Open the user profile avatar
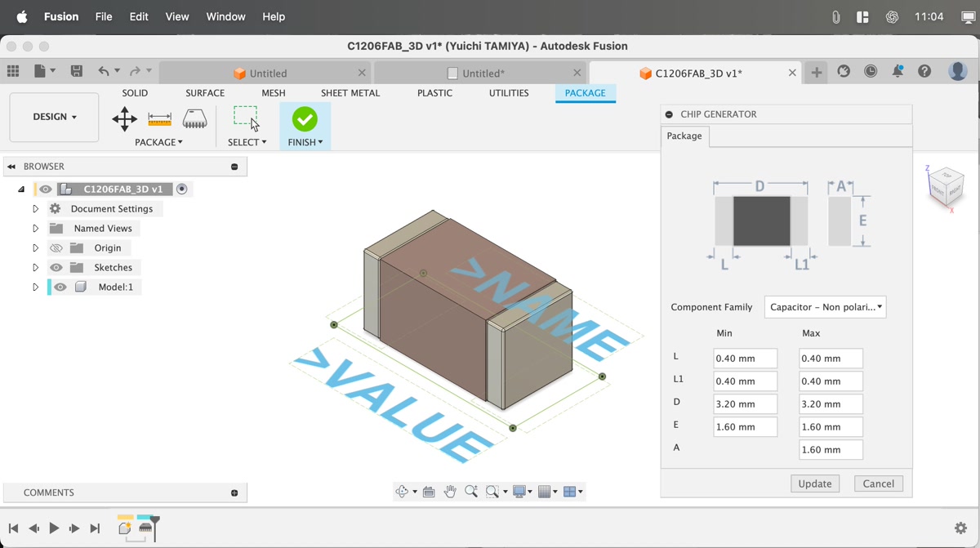The height and width of the screenshot is (548, 980). click(x=958, y=71)
